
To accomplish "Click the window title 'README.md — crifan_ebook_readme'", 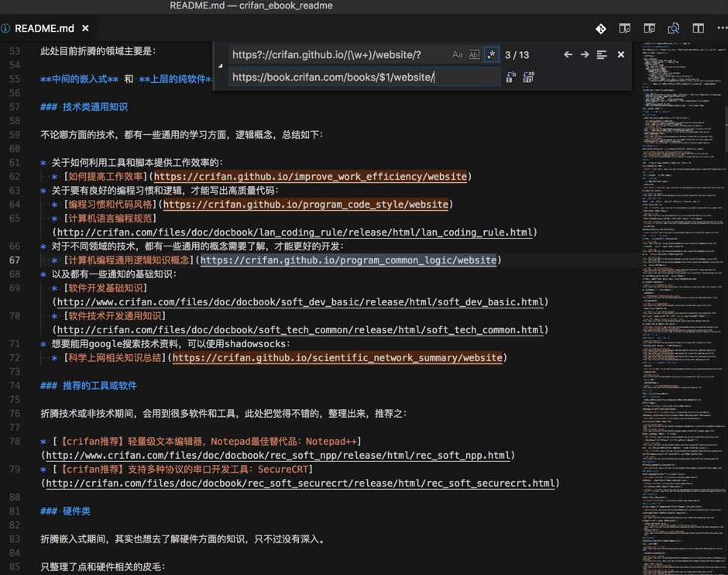I will [x=251, y=5].
